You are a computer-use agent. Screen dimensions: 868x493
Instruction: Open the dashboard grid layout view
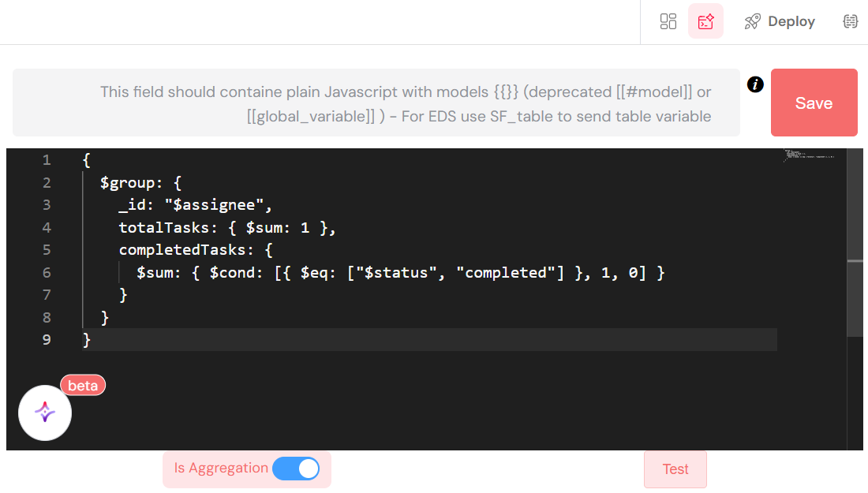[x=668, y=21]
